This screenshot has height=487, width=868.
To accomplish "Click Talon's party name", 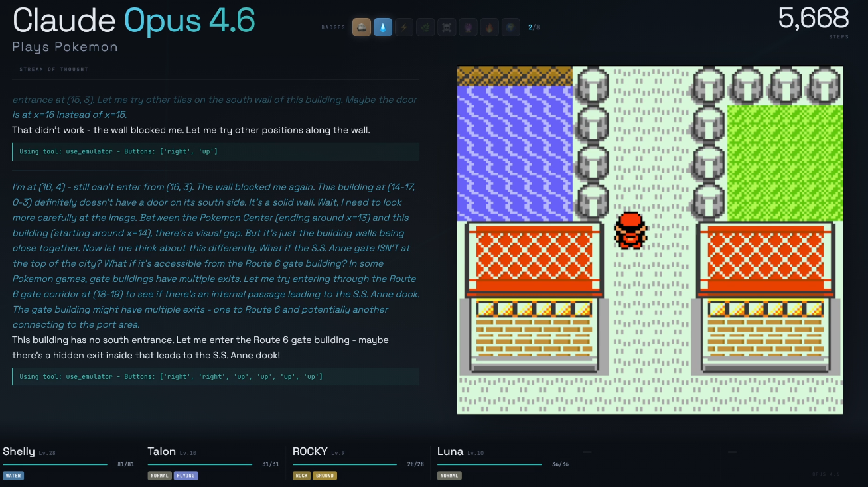I will (162, 452).
